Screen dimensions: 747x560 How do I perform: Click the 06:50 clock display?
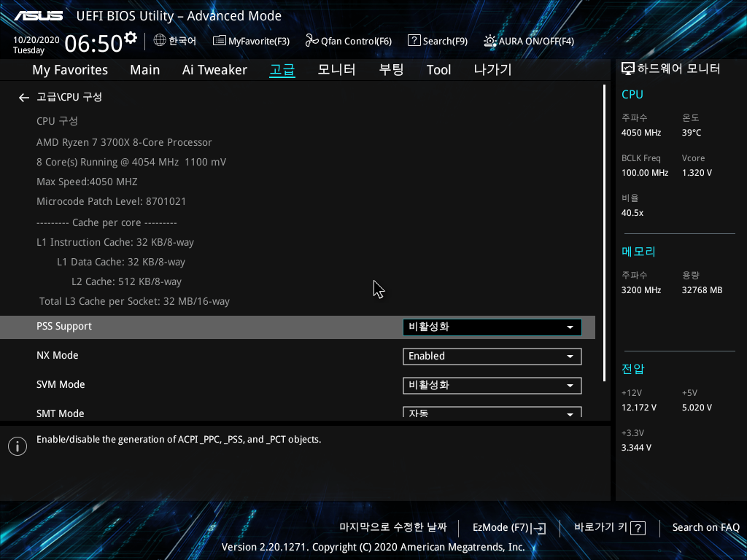point(93,44)
